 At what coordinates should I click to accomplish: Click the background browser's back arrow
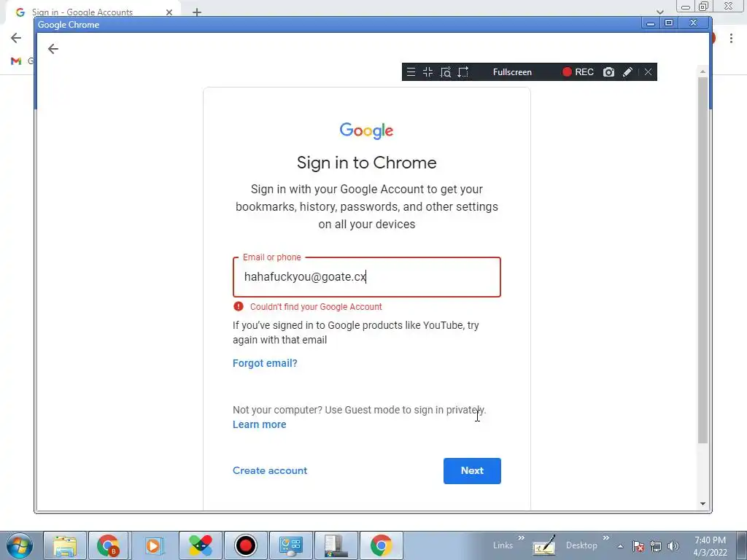pos(16,38)
